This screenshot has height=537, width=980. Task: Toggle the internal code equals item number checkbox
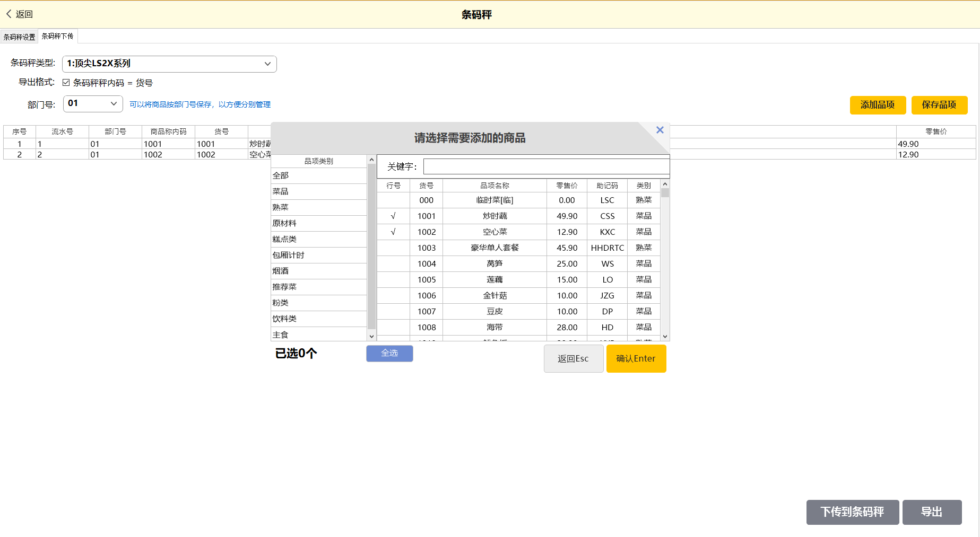point(66,83)
